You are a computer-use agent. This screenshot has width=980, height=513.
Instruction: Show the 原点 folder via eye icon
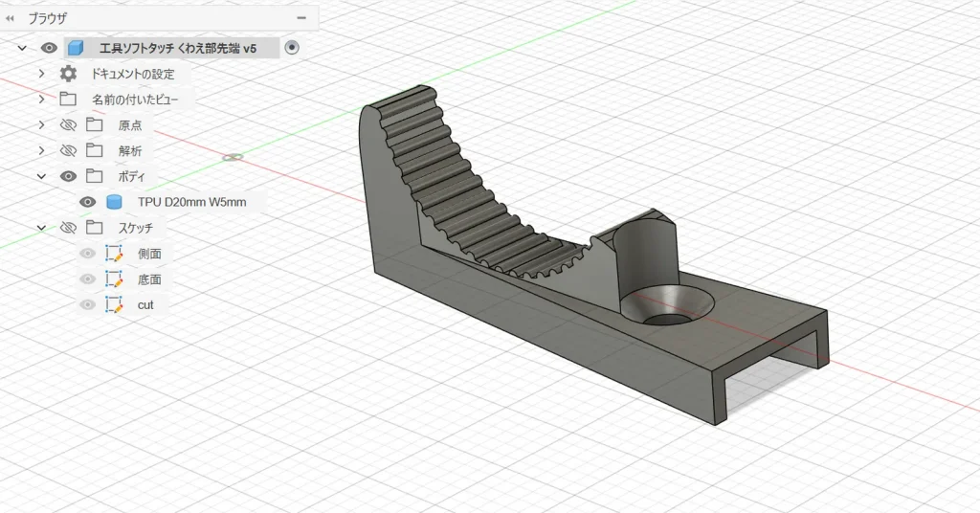[x=68, y=125]
